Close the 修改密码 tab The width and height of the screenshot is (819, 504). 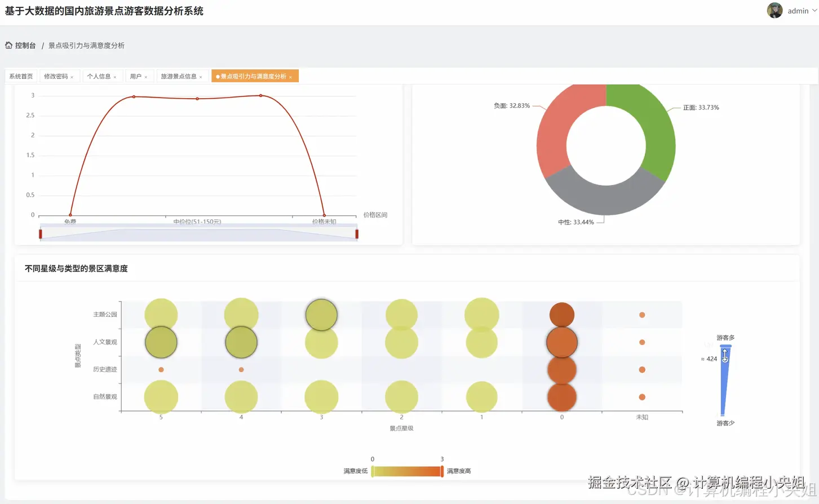click(x=72, y=77)
